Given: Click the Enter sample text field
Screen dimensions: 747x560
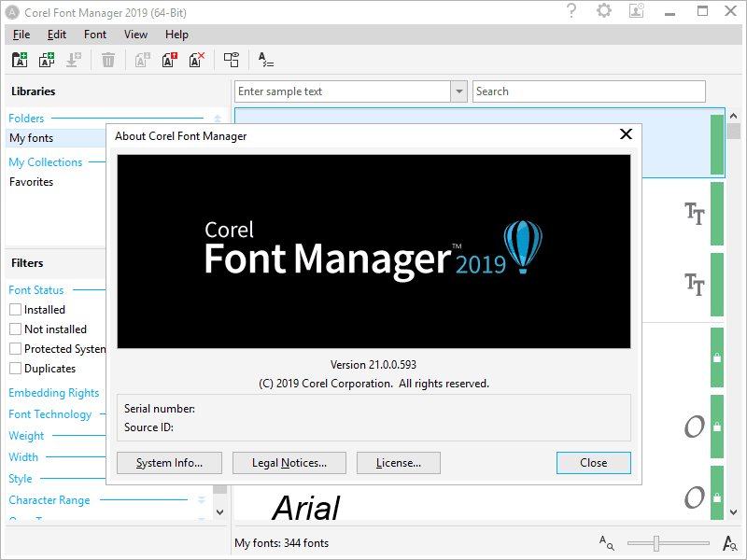Looking at the screenshot, I should pos(343,91).
